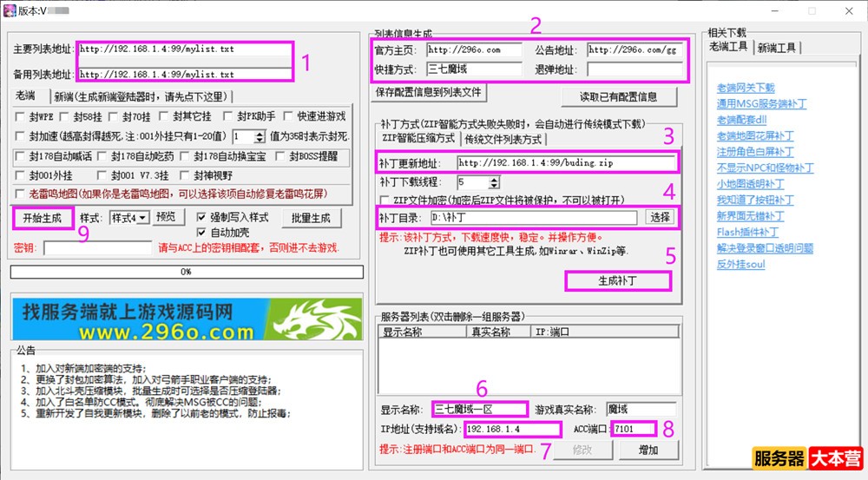Open the 样式4 style dropdown
This screenshot has height=480, width=868.
point(143,218)
